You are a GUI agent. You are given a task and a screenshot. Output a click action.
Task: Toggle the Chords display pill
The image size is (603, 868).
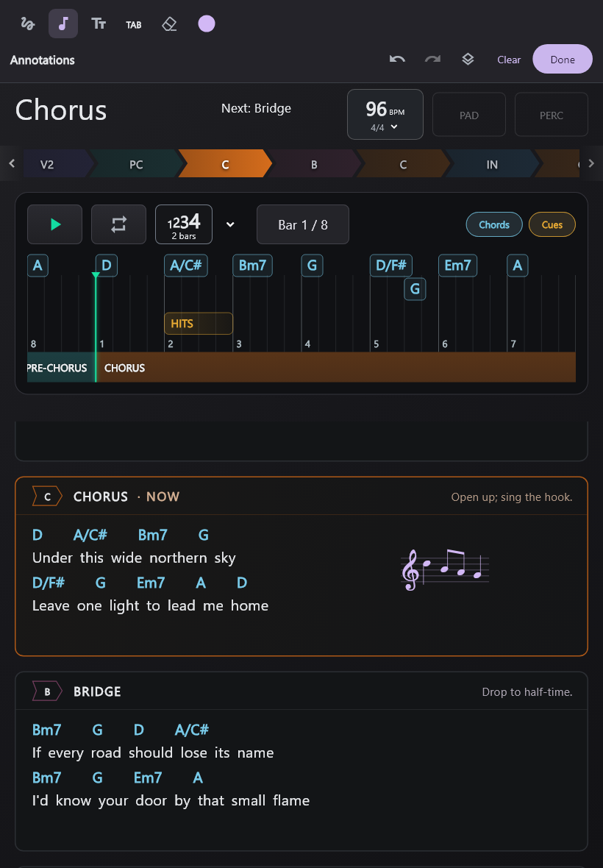(x=494, y=224)
